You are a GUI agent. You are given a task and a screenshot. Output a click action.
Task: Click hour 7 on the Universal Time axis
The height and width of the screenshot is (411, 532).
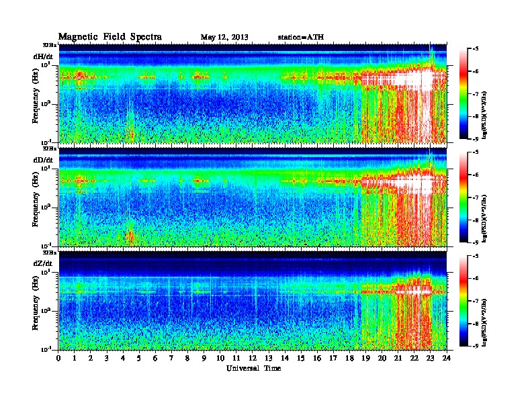172,358
